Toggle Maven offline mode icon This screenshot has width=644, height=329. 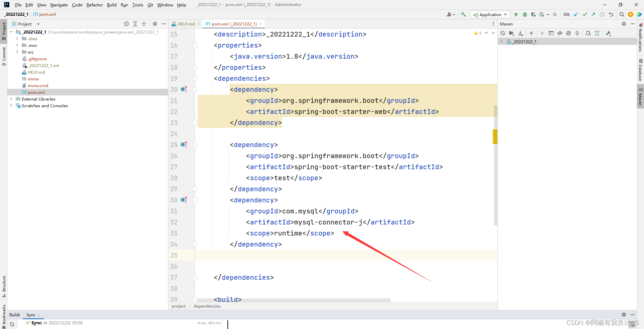tap(560, 33)
